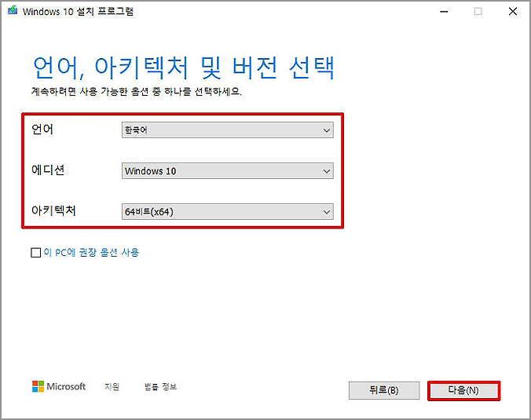Click the '아키텍처' field label
The image size is (531, 420).
53,210
